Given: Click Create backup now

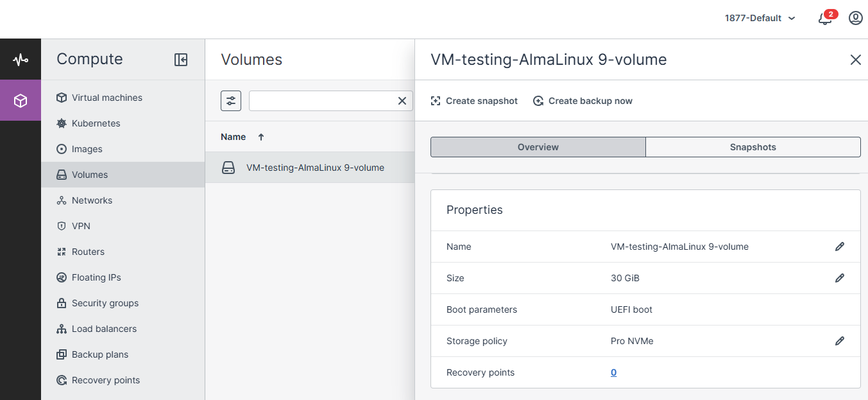Looking at the screenshot, I should pyautogui.click(x=583, y=101).
